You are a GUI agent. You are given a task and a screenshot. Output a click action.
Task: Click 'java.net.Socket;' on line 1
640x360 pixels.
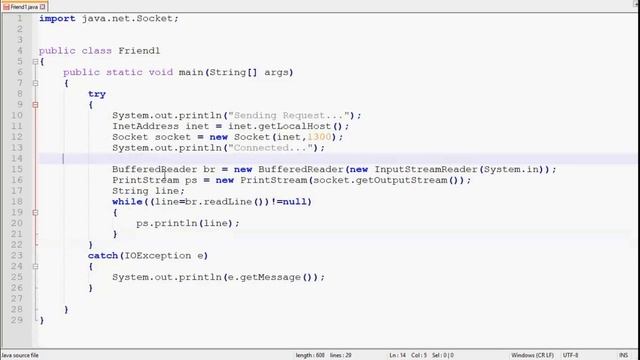point(130,18)
